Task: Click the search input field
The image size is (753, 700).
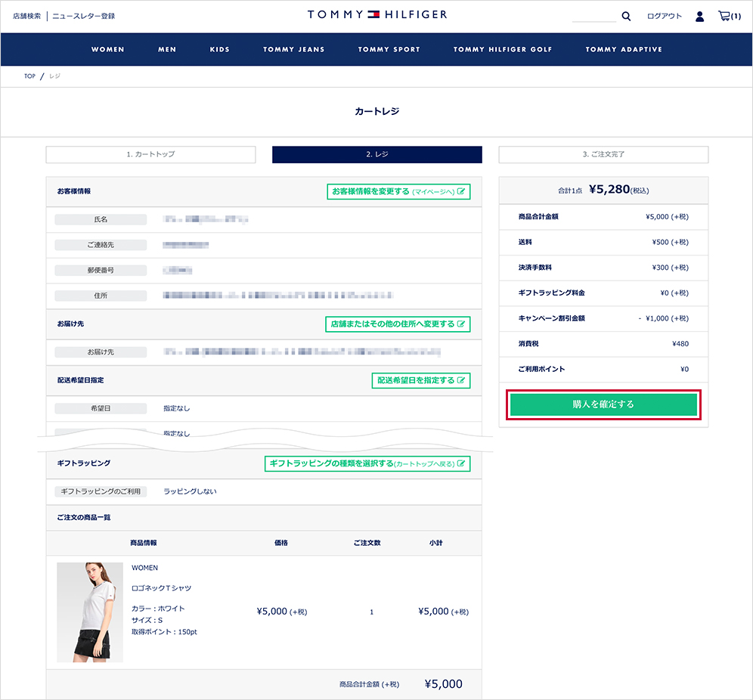Action: 594,16
